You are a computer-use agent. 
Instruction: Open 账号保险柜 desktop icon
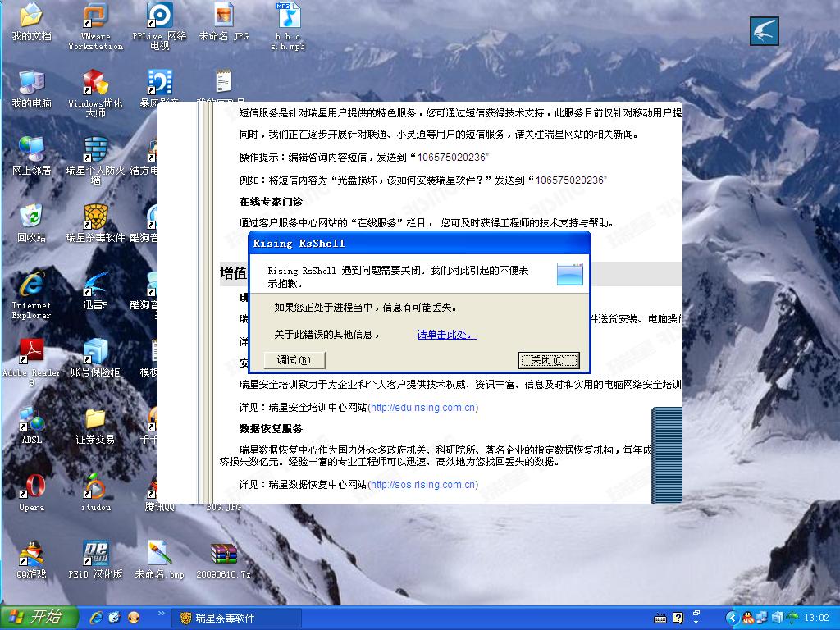(x=95, y=358)
